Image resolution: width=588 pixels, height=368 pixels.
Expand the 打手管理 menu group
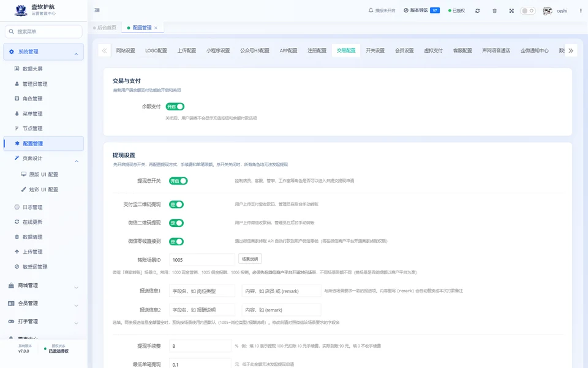(43, 321)
